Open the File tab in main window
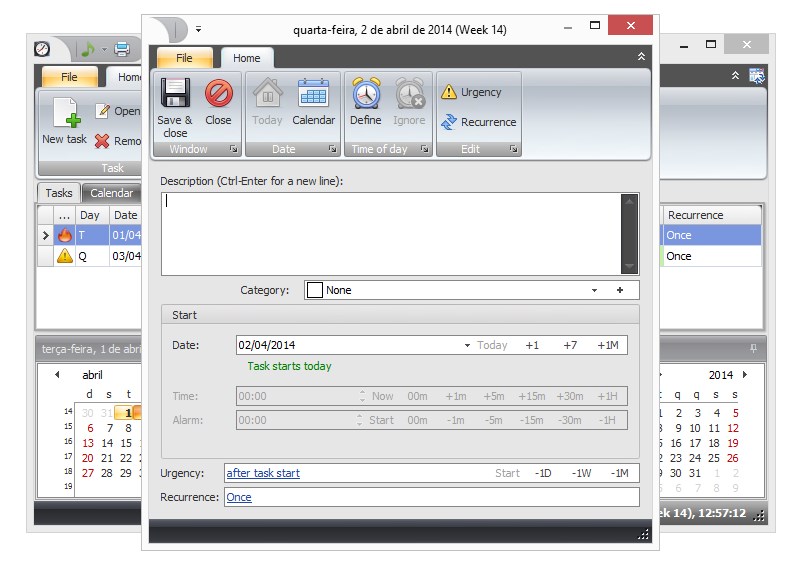The height and width of the screenshot is (564, 802). point(69,77)
